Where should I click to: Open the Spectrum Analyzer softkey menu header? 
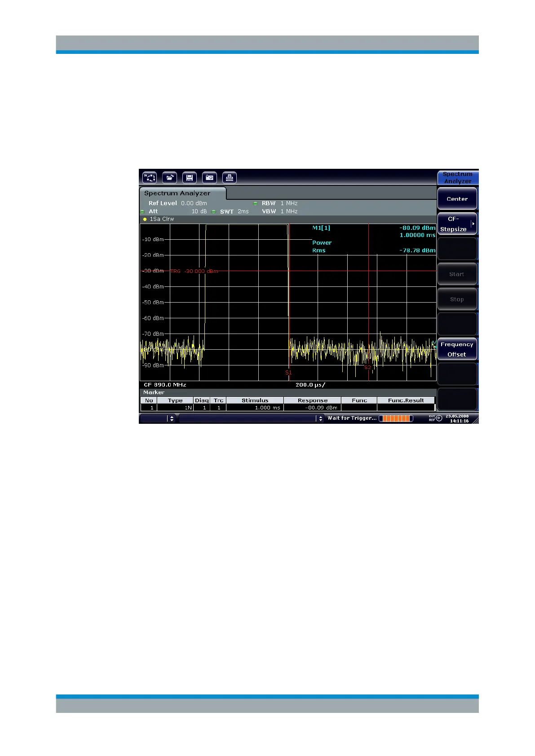coord(458,178)
